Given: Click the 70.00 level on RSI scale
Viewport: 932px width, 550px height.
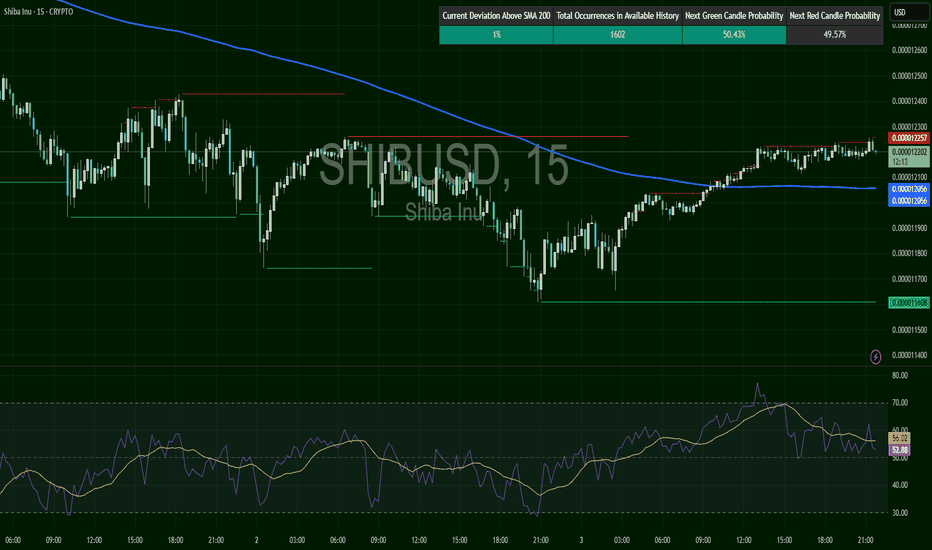Looking at the screenshot, I should (899, 403).
